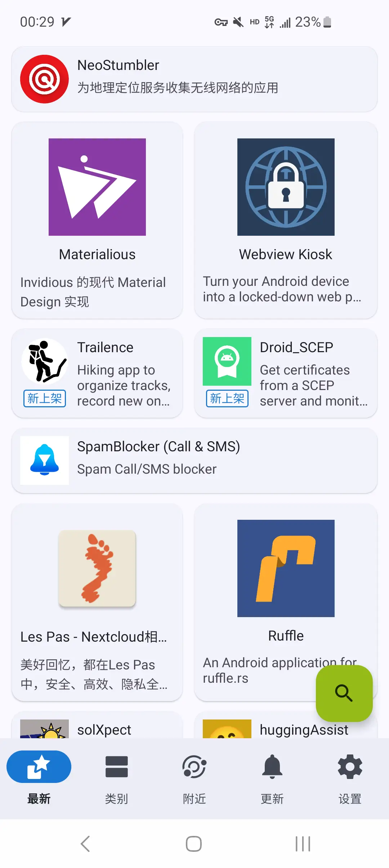Screen dimensions: 389x868
Task: Tap the purple Materialious app icon
Action: click(97, 187)
